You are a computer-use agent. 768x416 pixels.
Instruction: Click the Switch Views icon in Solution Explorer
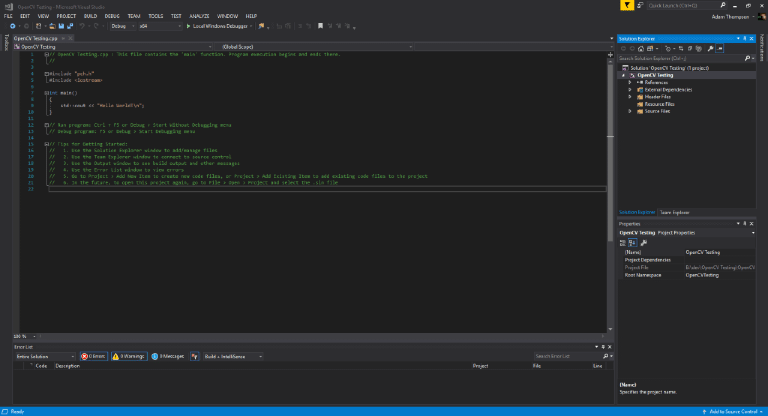pos(650,49)
